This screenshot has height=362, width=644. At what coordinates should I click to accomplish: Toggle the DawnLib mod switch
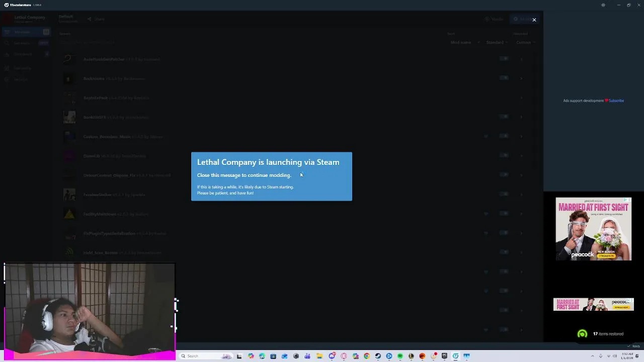point(504,155)
